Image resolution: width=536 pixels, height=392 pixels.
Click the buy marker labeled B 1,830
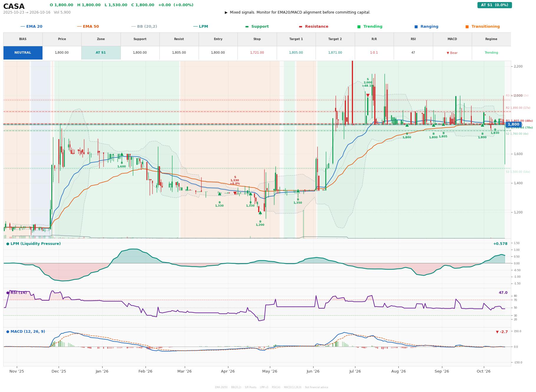tap(495, 121)
